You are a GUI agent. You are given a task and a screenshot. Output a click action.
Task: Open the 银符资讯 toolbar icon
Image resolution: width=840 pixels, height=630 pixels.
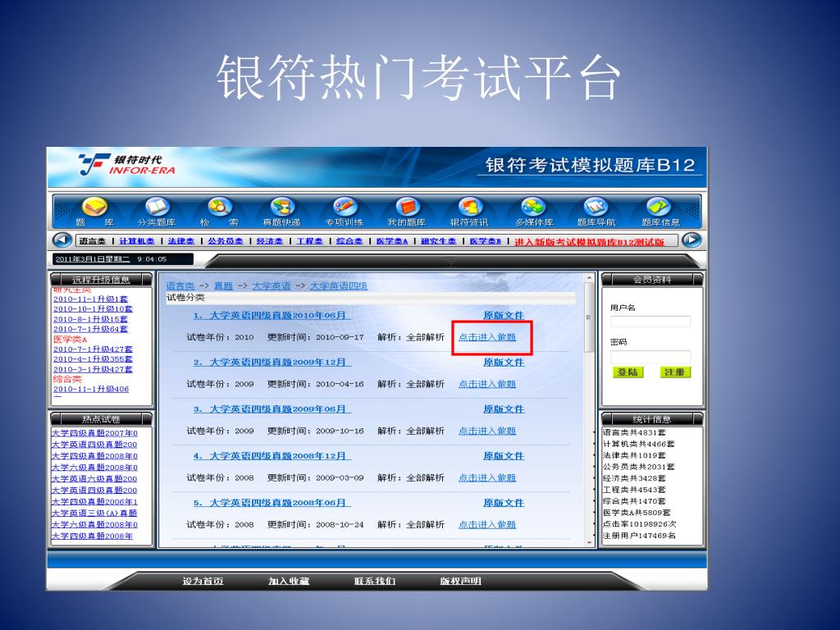(x=470, y=212)
